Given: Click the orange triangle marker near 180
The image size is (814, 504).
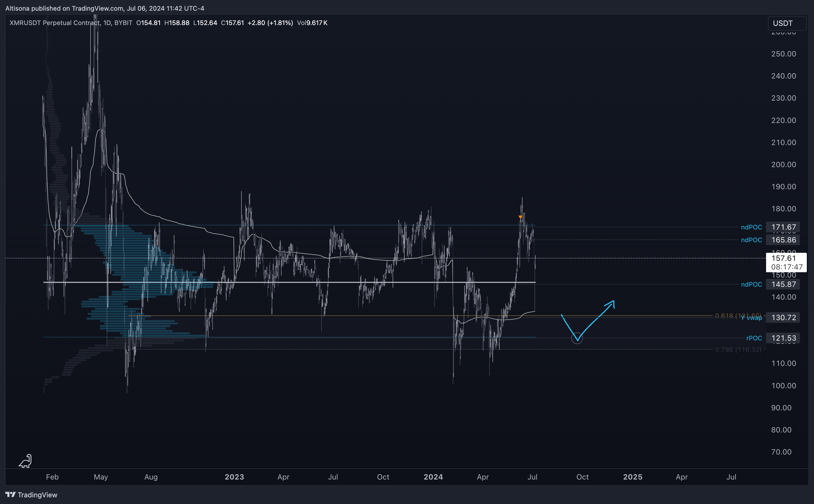Looking at the screenshot, I should click(520, 217).
